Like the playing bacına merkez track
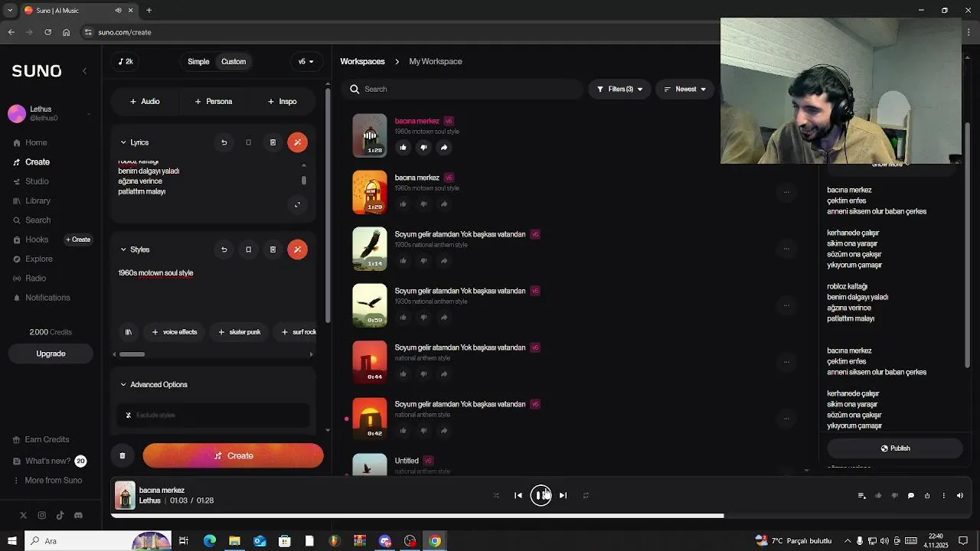Viewport: 980px width, 551px height. [x=403, y=148]
